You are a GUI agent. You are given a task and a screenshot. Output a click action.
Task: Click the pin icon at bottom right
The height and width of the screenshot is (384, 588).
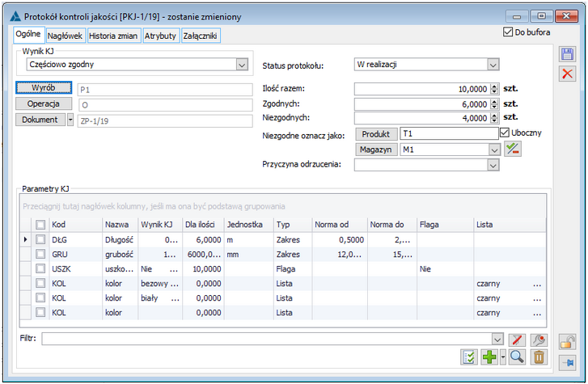point(567,363)
